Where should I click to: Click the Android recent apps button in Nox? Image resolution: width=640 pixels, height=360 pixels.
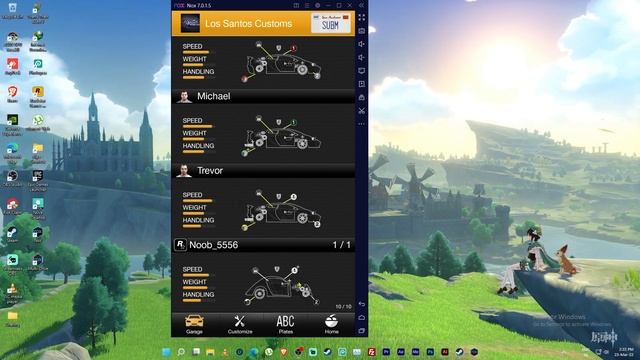pyautogui.click(x=362, y=331)
